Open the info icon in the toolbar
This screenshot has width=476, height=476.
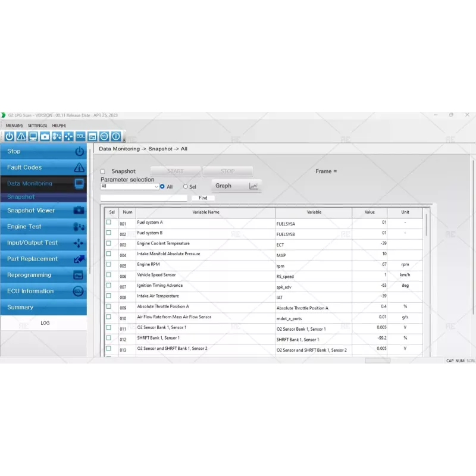coord(116,136)
